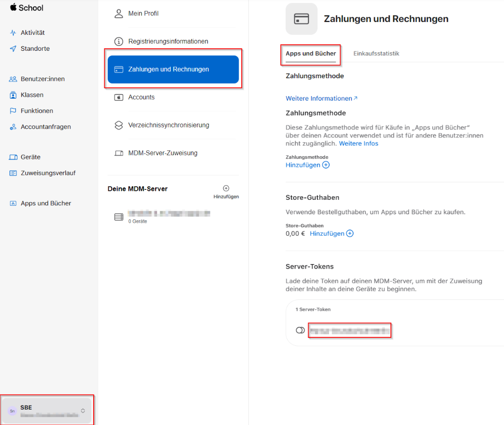Click plus icon beside Store-Guthaben Hinzufügen
This screenshot has width=504, height=425.
click(x=350, y=234)
